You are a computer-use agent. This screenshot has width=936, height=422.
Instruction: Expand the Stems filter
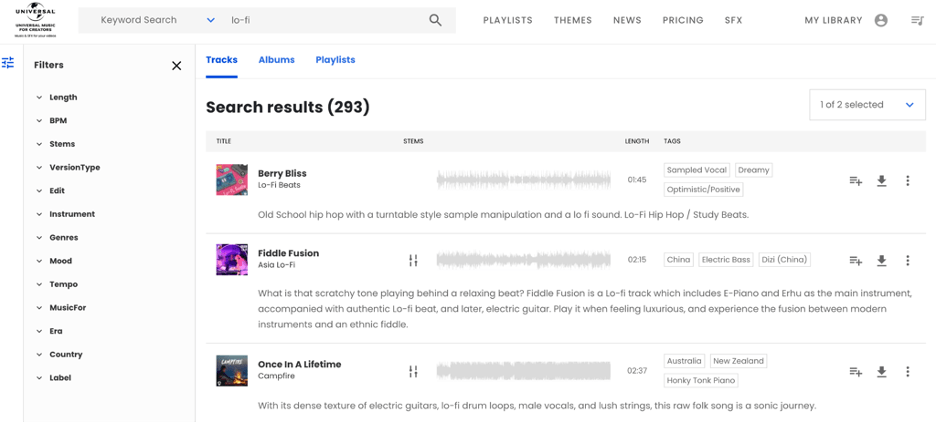click(56, 144)
